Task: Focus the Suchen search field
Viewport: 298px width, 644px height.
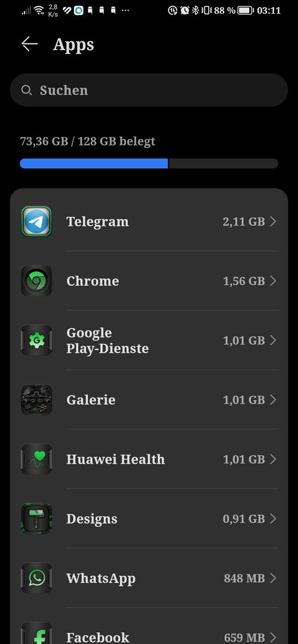Action: pyautogui.click(x=149, y=91)
